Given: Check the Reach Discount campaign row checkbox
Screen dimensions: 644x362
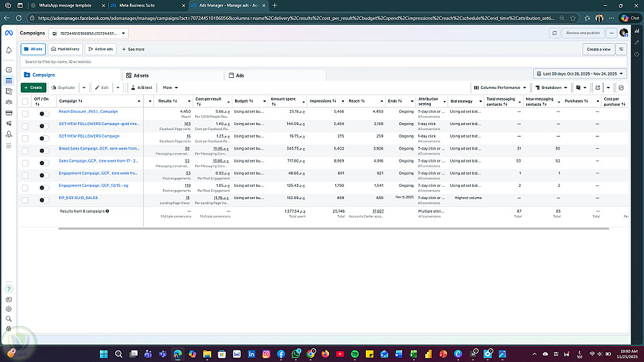Looking at the screenshot, I should tap(25, 114).
